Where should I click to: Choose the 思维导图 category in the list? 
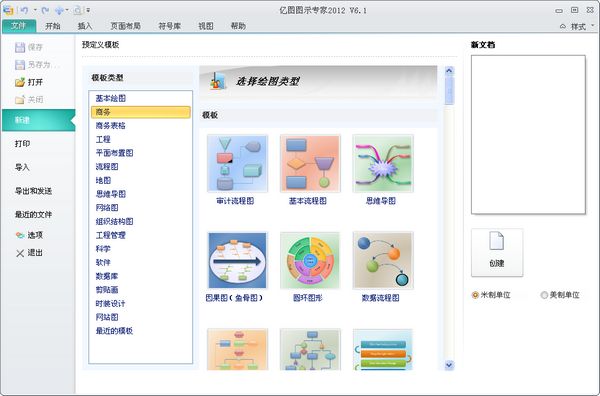(111, 194)
